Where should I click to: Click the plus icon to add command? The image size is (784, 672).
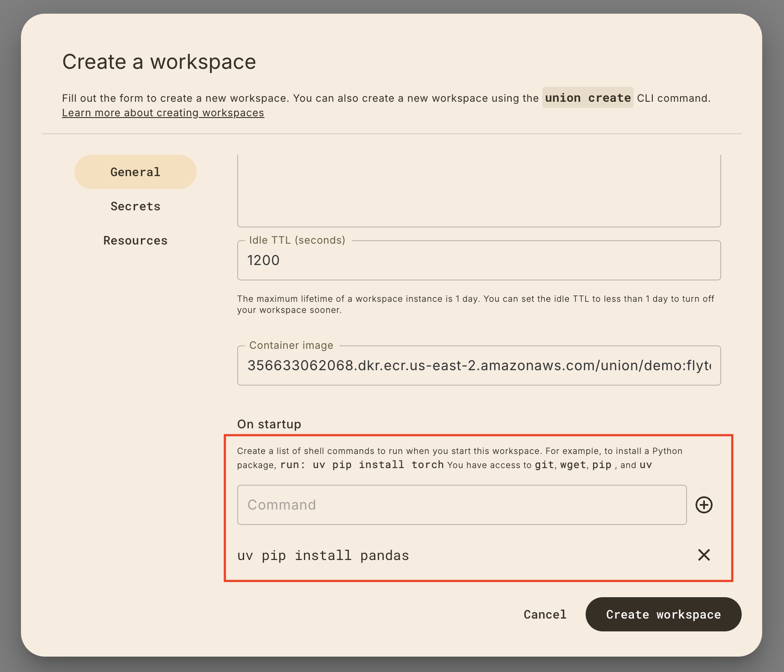[704, 505]
